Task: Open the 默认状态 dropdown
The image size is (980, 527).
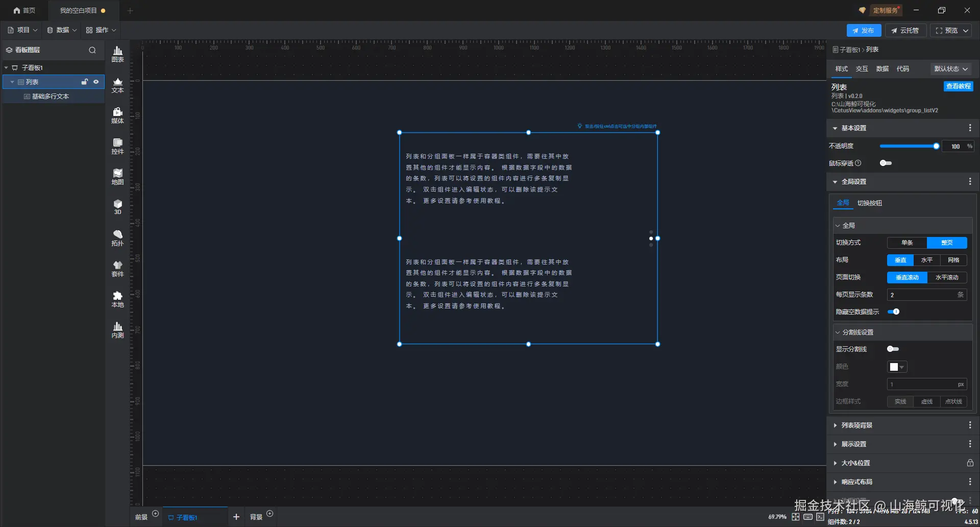Action: 950,69
